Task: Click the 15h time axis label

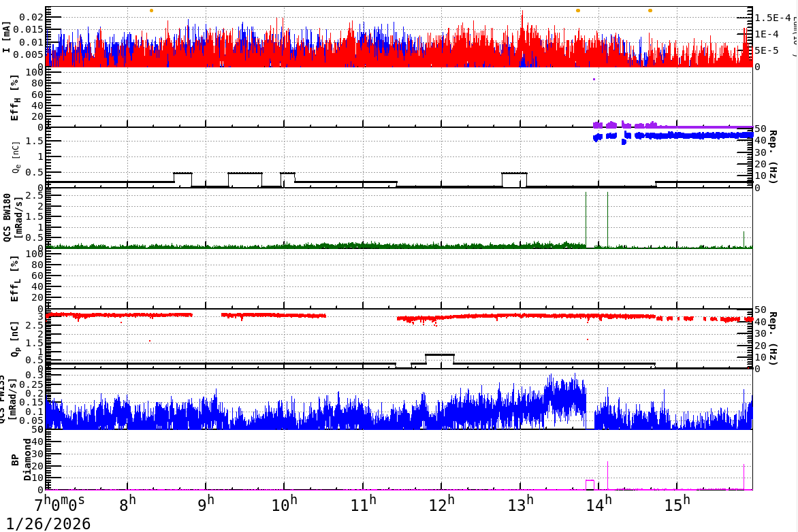Action: [677, 504]
